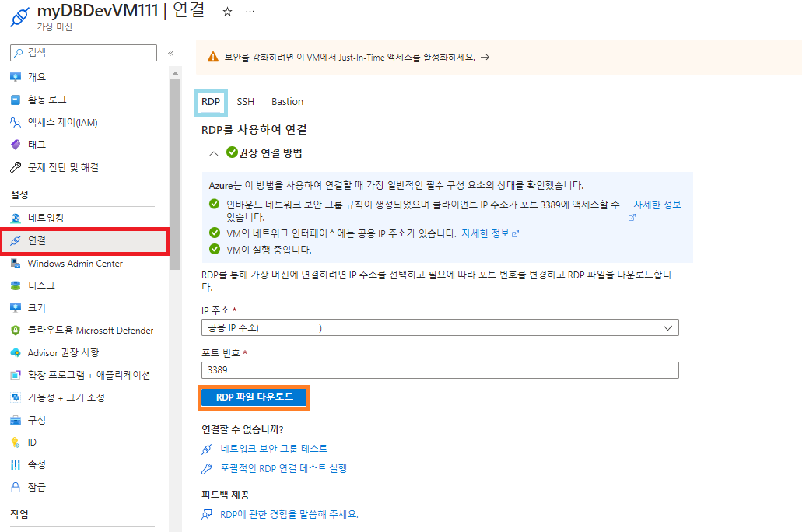802x532 pixels.
Task: Open 포괄적인 RDP 연결 테스트 실행 link
Action: (283, 468)
